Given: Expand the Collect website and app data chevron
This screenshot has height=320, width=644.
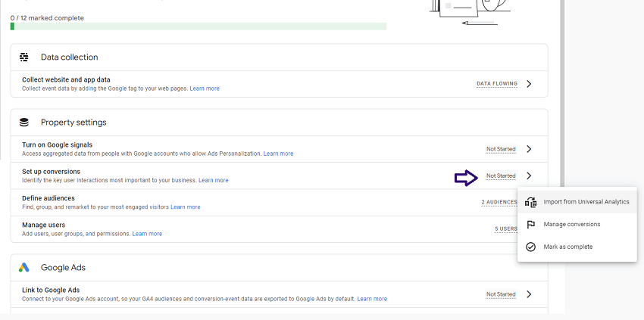Looking at the screenshot, I should pyautogui.click(x=529, y=84).
